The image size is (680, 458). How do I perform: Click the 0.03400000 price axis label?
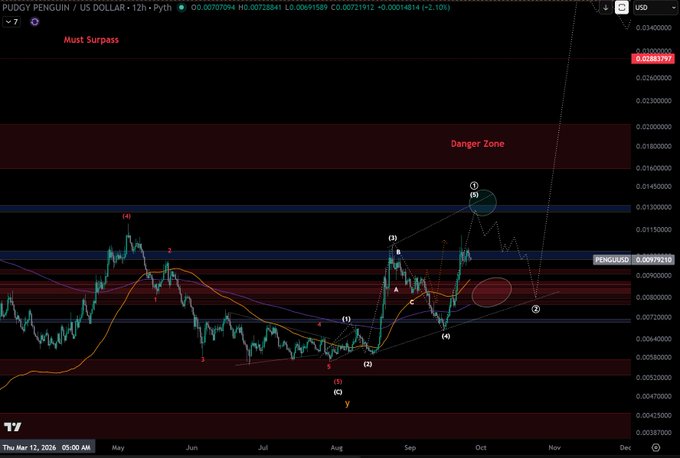(x=654, y=28)
